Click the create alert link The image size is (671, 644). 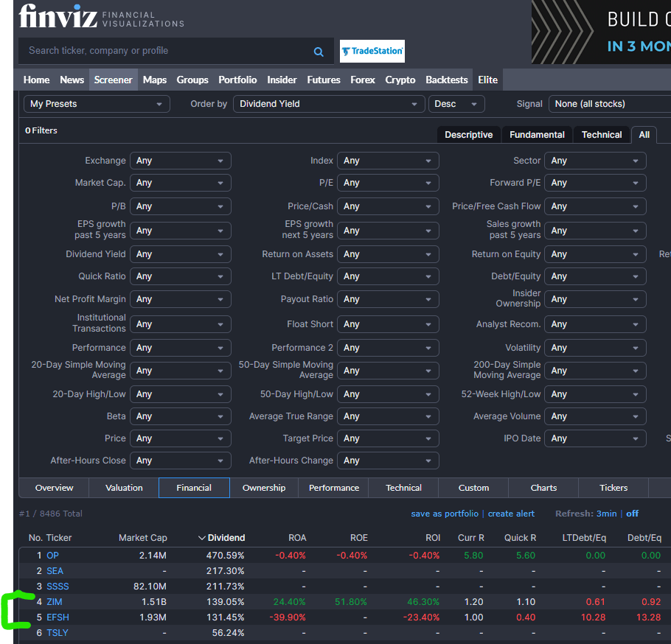(x=511, y=514)
